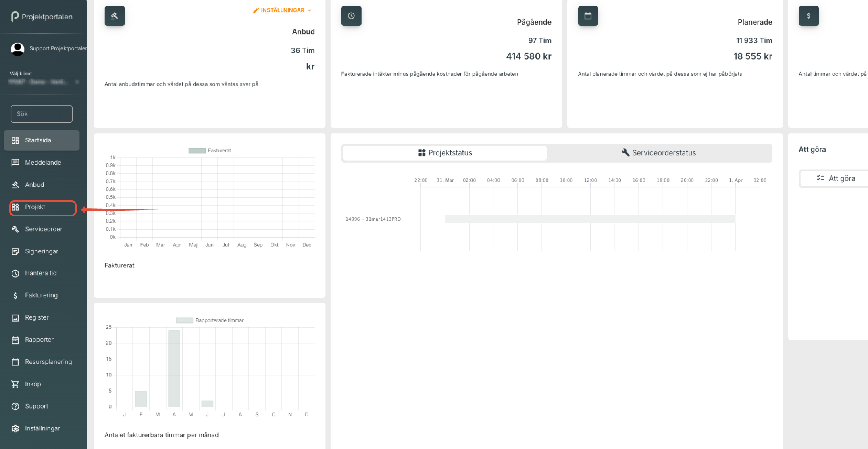This screenshot has width=868, height=449.
Task: Click the gavel icon on Anbud card
Action: pyautogui.click(x=114, y=16)
